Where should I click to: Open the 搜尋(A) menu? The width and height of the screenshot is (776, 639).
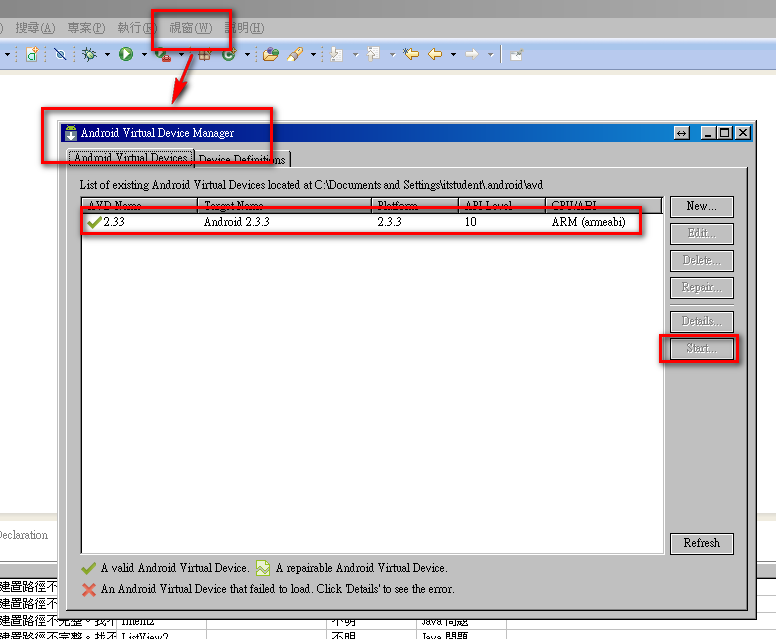coord(35,28)
